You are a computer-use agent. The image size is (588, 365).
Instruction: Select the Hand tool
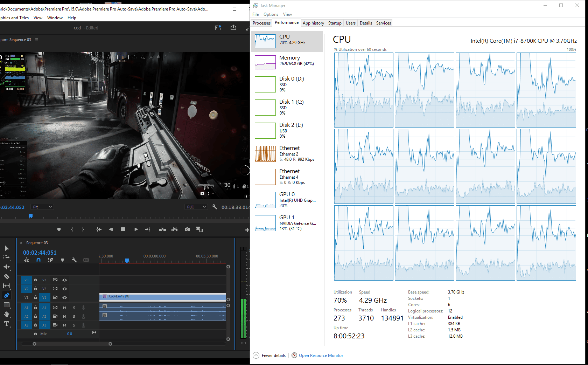click(x=7, y=314)
